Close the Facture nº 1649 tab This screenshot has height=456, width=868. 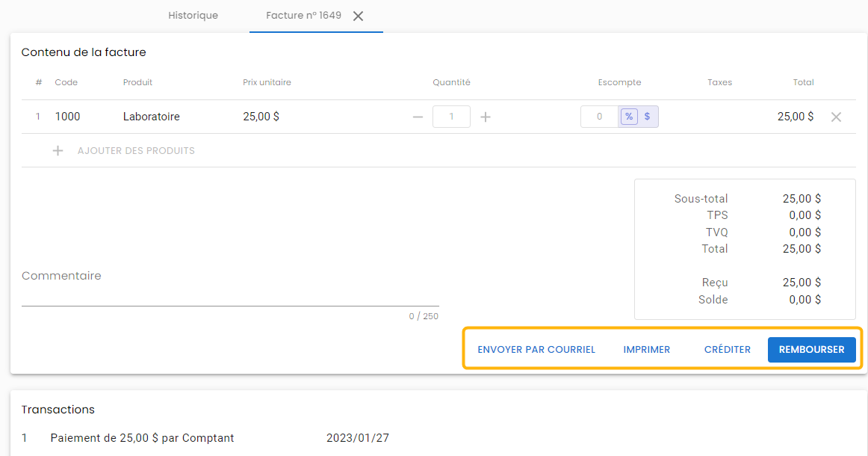point(359,16)
